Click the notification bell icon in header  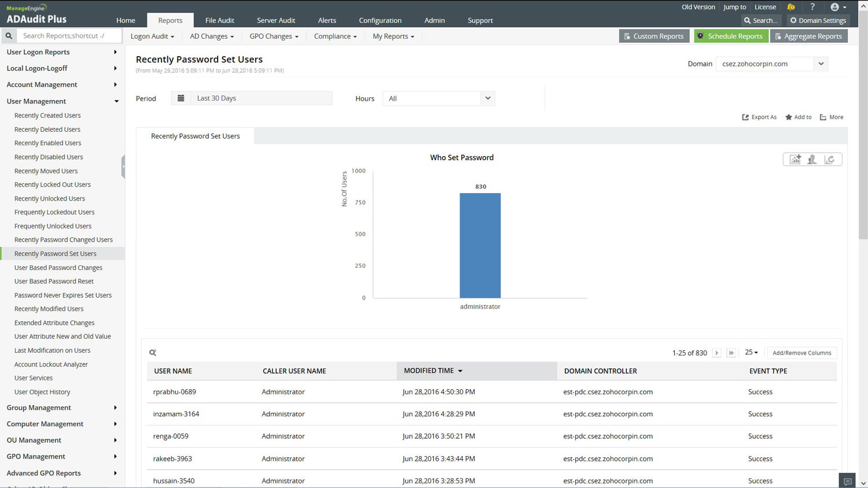[x=790, y=7]
